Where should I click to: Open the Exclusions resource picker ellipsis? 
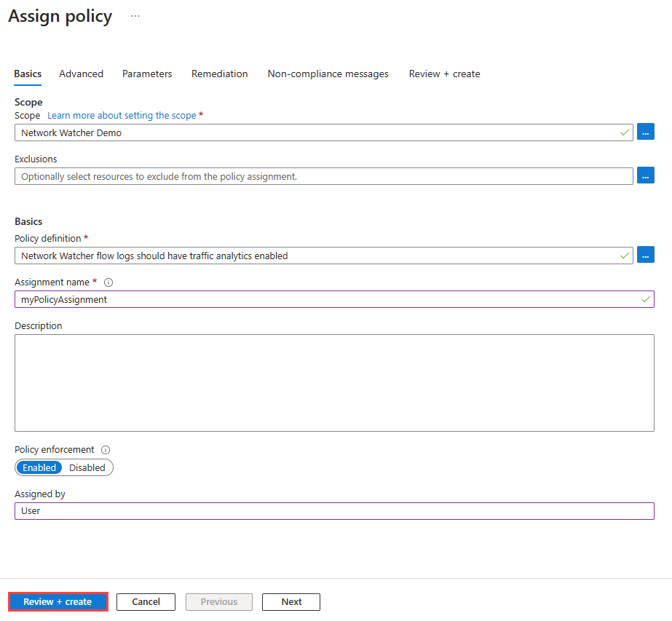click(x=645, y=175)
